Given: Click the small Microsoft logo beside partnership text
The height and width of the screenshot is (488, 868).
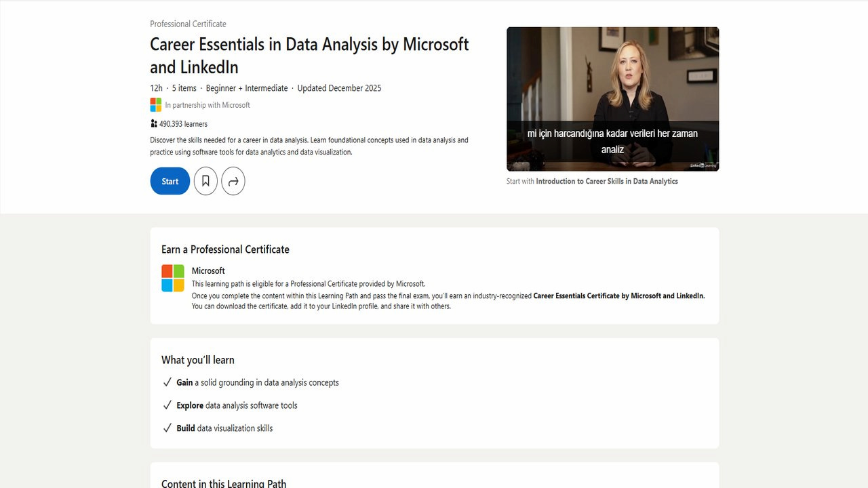Looking at the screenshot, I should [x=156, y=105].
